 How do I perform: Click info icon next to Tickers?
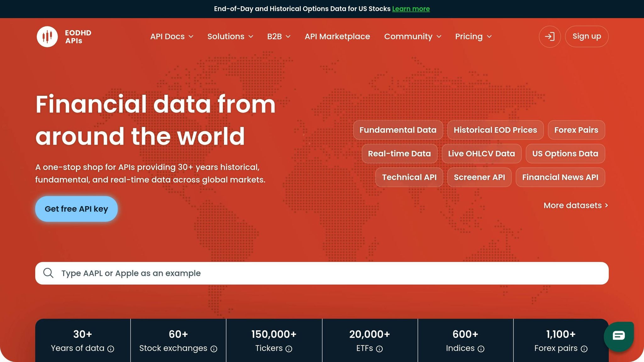[289, 349]
